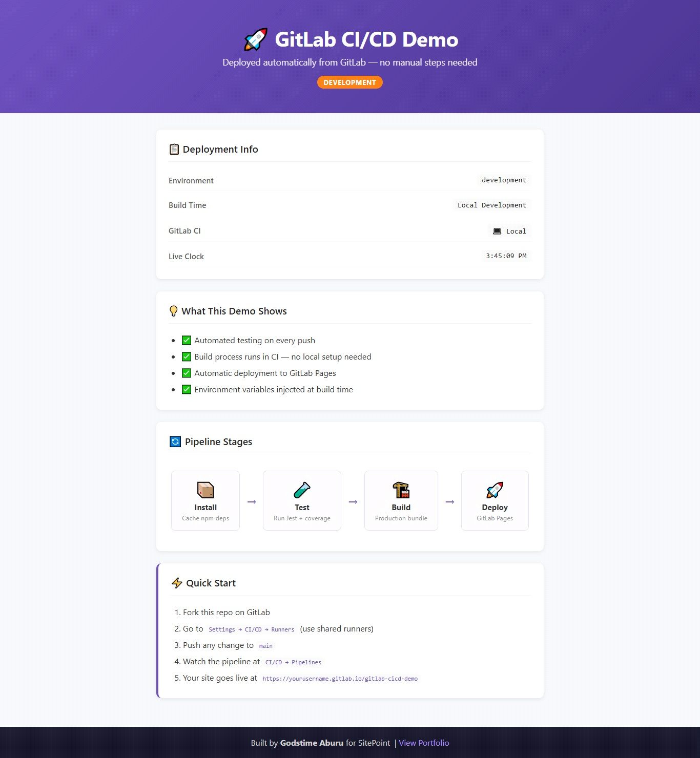Click the lightning bolt icon by Quick Start
This screenshot has width=700, height=758.
pos(177,583)
